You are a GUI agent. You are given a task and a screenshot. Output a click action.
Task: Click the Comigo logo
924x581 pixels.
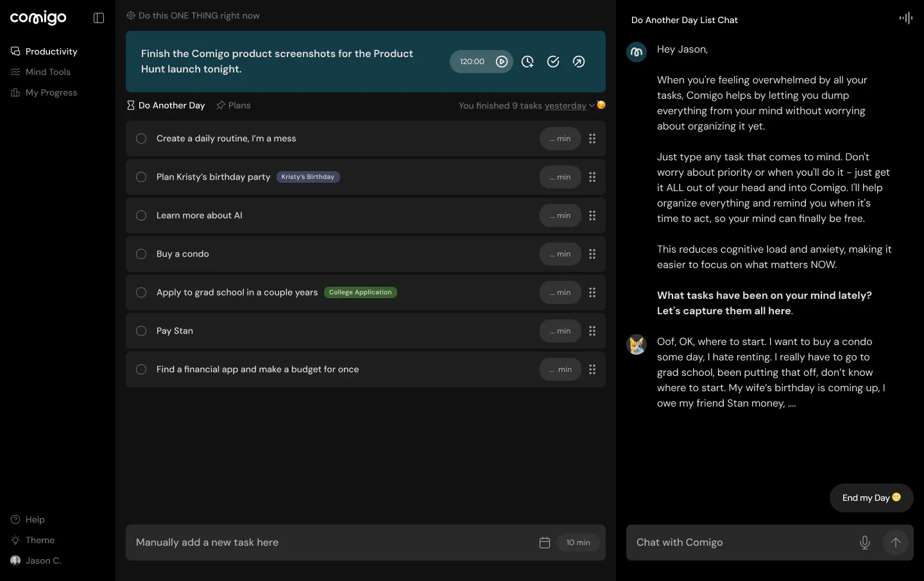[x=38, y=18]
